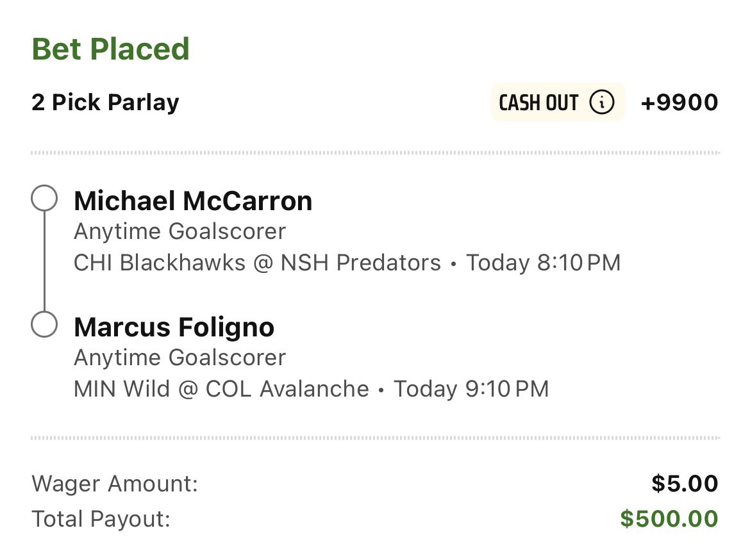
Task: Click the circle indicator next to Marcus Foligno
Action: click(44, 325)
